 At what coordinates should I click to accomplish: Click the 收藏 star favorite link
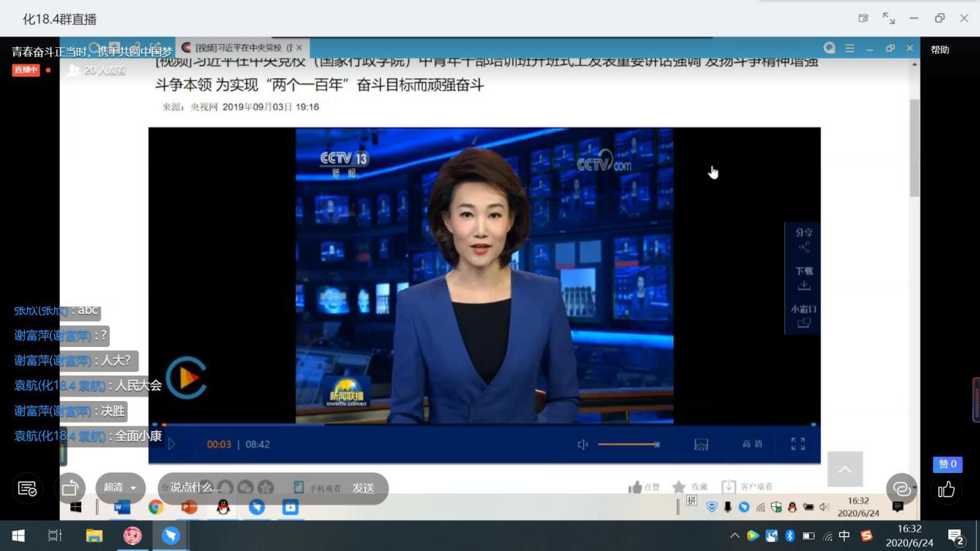(x=689, y=487)
